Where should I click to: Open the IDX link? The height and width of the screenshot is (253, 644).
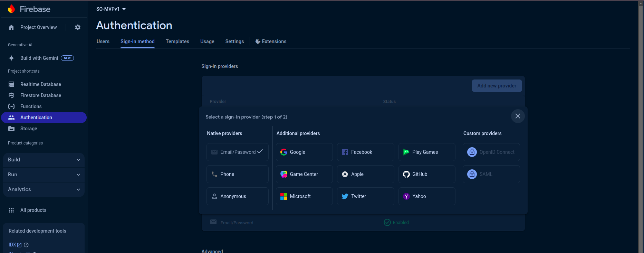[x=15, y=245]
